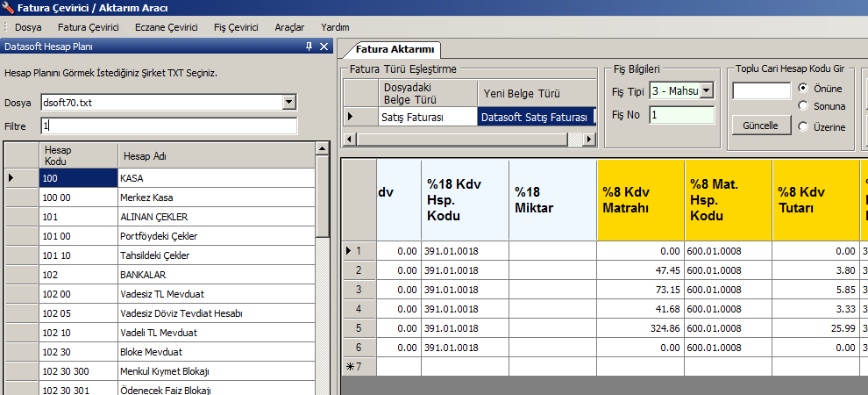This screenshot has height=395, width=868.
Task: Expand the Dosya dsoft70.txt combo box
Action: [x=289, y=103]
